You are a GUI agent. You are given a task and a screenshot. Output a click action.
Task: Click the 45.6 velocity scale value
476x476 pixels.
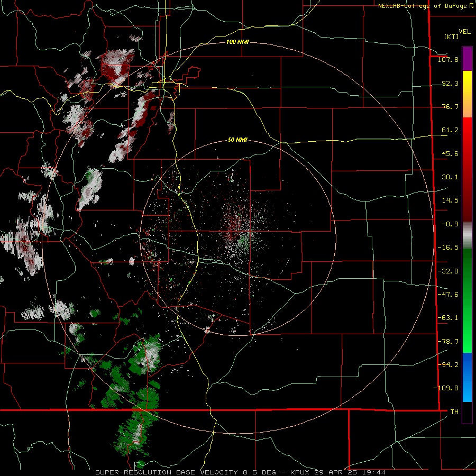pos(450,153)
